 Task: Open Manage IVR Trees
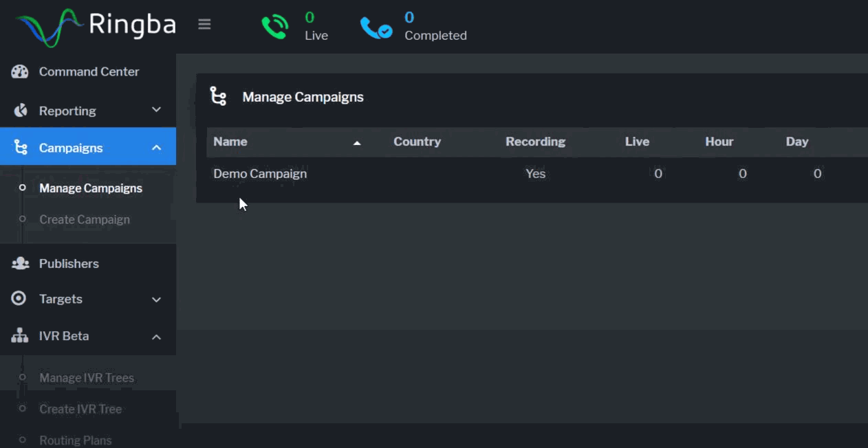[x=87, y=377]
